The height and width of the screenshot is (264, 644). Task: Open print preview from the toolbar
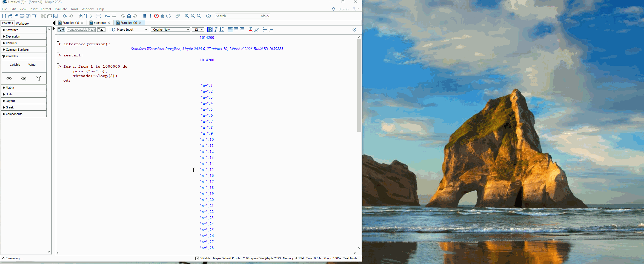click(x=28, y=16)
